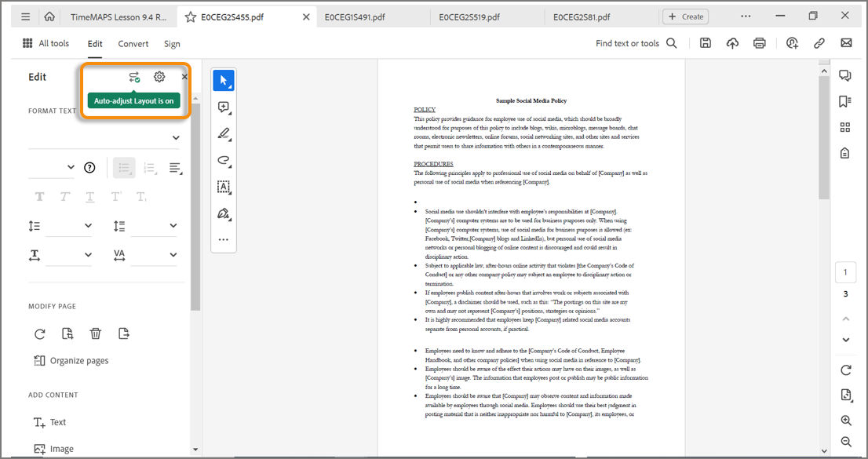Toggle bold text style
Screen dimensions: 868x459
[x=39, y=197]
